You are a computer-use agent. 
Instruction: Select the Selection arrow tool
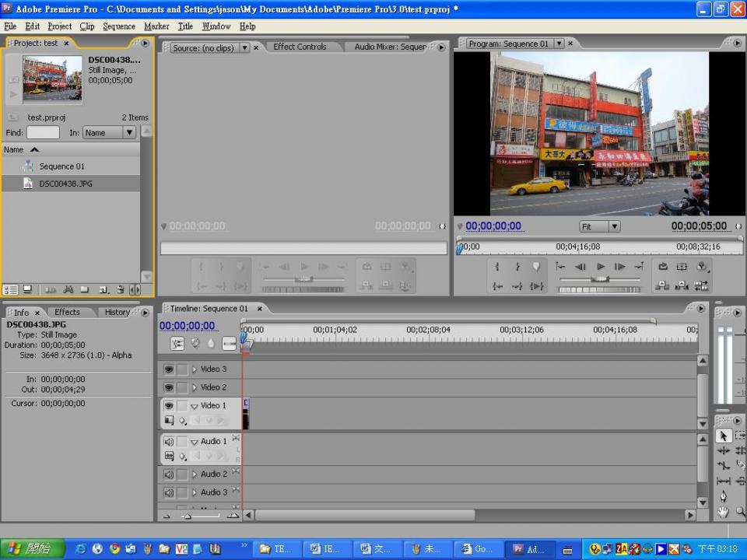coord(723,436)
